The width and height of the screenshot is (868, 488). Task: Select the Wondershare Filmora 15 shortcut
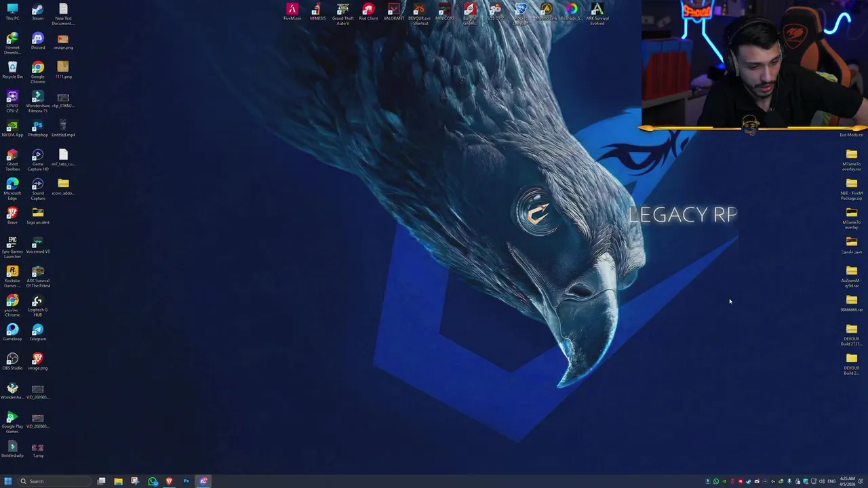37,102
